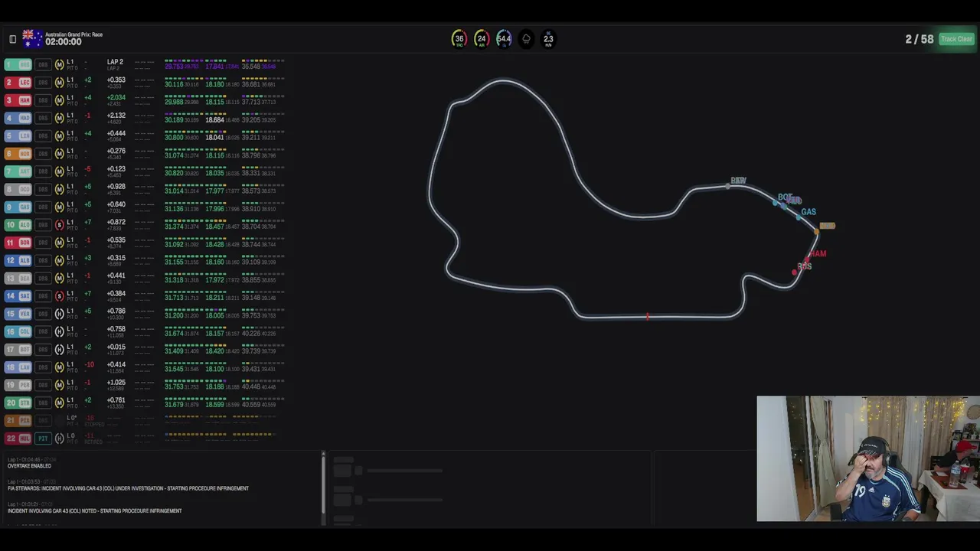This screenshot has width=980, height=551.
Task: Click hard tyre icon in HUL row
Action: (x=60, y=439)
